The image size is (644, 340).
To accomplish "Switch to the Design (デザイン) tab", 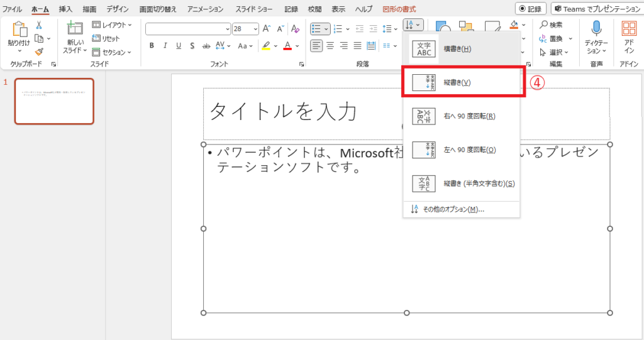I will 118,9.
